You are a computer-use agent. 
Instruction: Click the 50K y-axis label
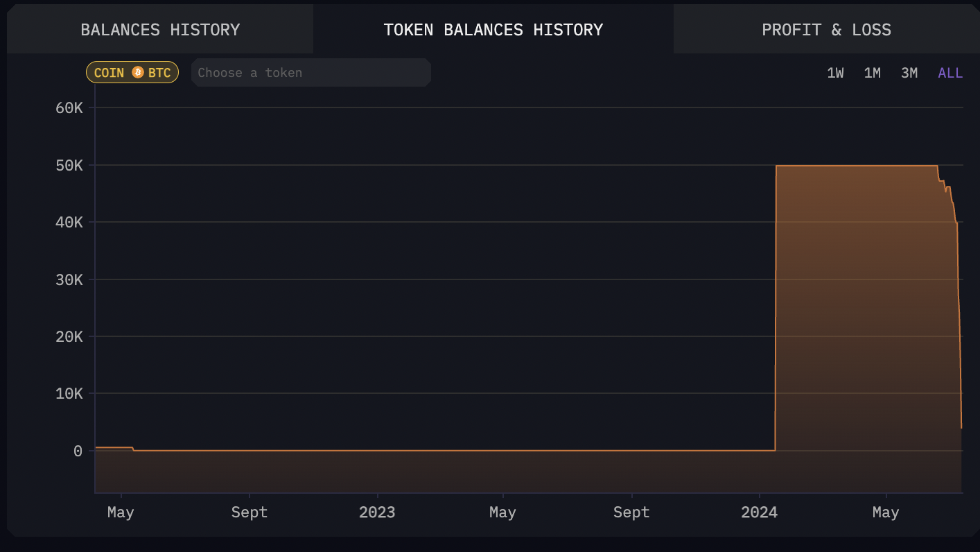click(69, 166)
